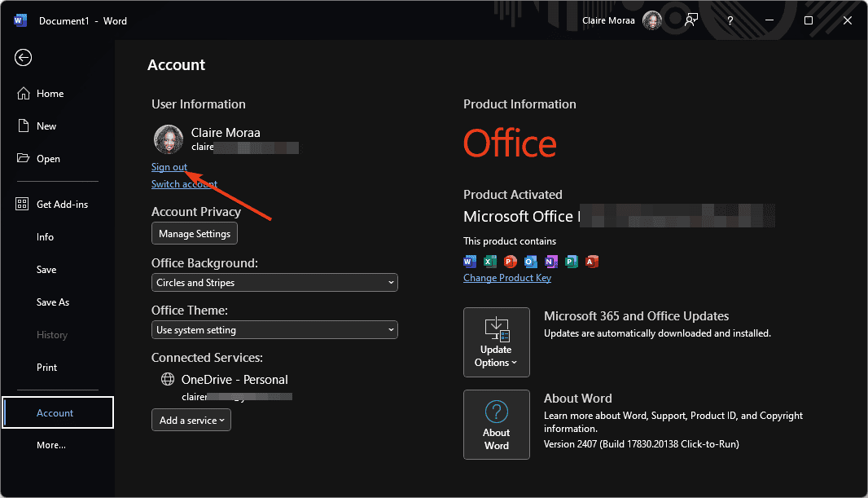Click Claire Moraa name in title bar
Viewport: 868px width, 498px height.
click(x=608, y=20)
